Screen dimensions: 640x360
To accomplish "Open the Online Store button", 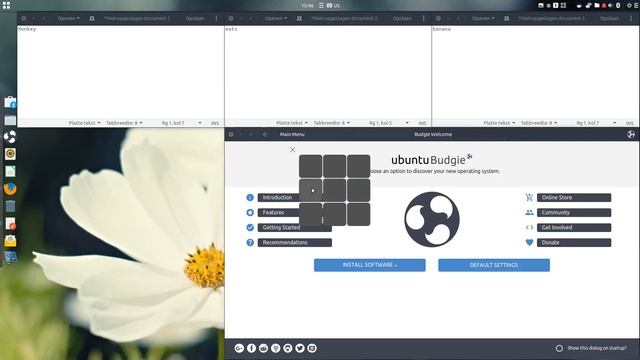I will [574, 198].
